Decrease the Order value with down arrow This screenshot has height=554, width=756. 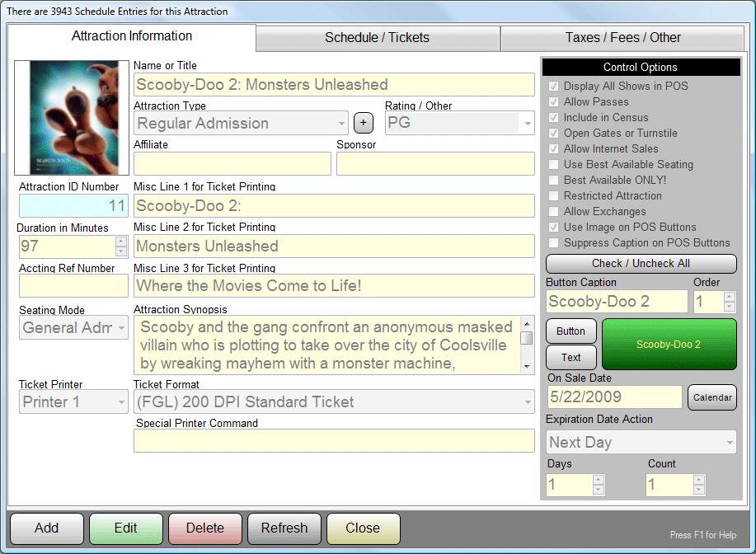click(729, 307)
